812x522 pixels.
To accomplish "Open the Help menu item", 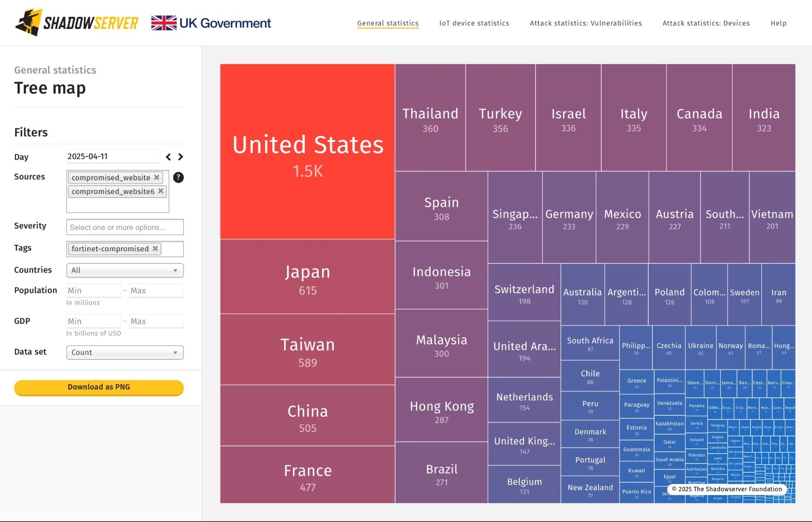I will pyautogui.click(x=779, y=23).
